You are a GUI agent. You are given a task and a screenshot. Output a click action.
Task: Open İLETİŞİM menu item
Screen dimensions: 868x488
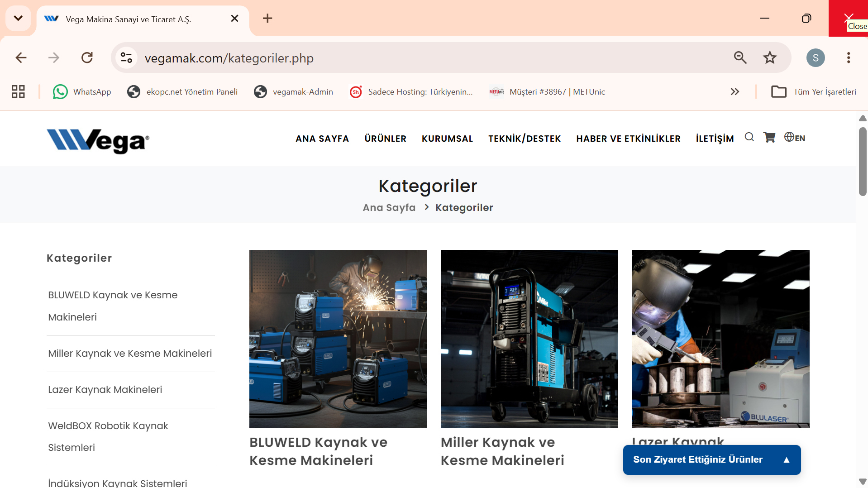(715, 139)
